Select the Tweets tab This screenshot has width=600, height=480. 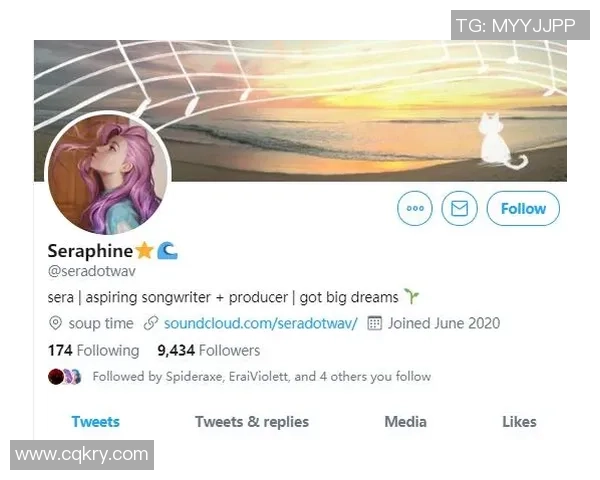pos(95,421)
